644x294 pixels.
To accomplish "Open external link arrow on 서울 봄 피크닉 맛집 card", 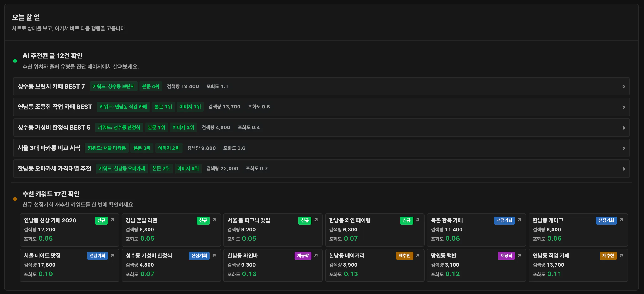I will click(x=316, y=220).
